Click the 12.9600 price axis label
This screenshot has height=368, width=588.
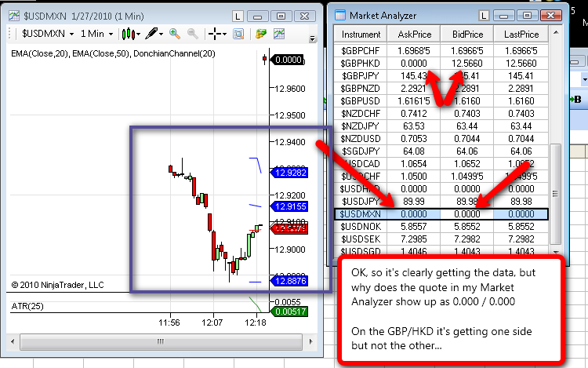coord(290,89)
